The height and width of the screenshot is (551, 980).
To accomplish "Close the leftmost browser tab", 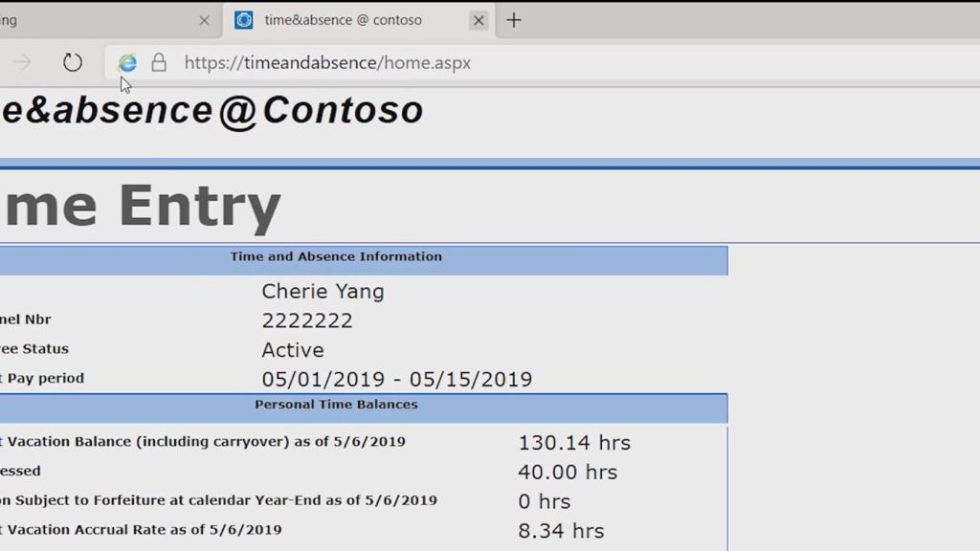I will (x=204, y=19).
